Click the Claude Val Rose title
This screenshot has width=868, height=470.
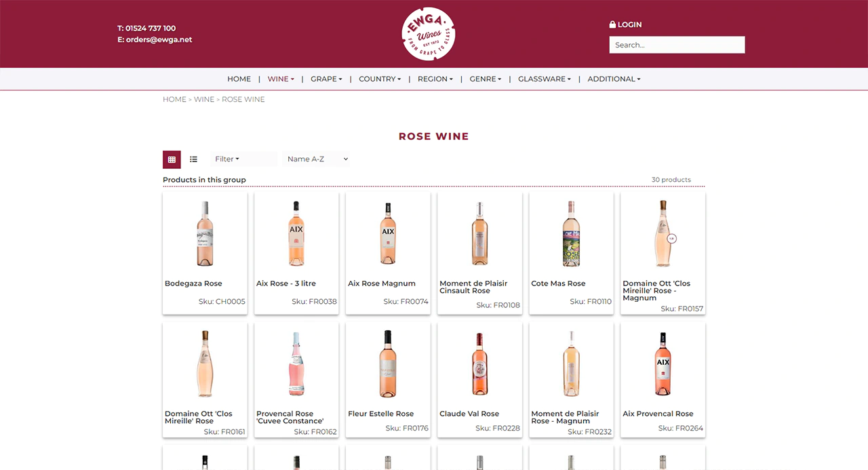(x=469, y=414)
